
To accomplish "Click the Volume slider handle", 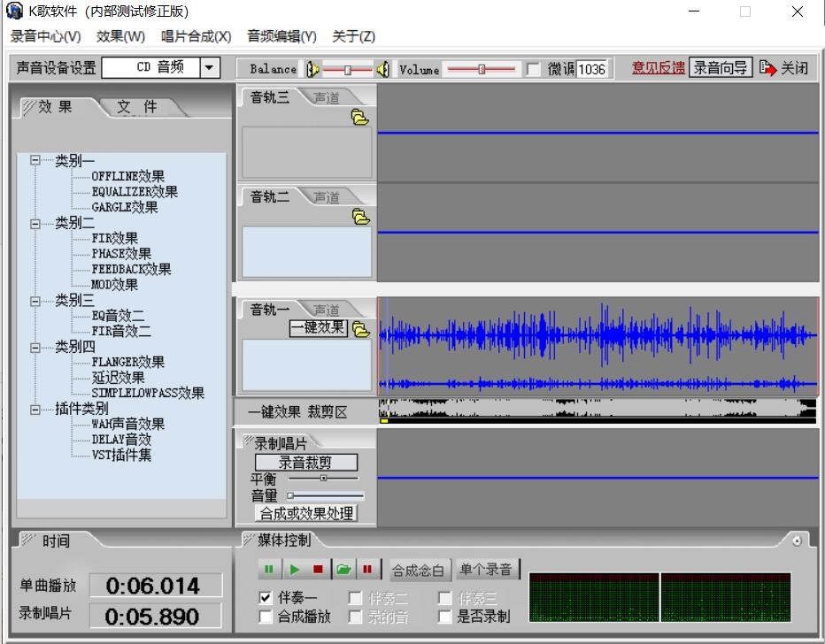I will point(482,69).
